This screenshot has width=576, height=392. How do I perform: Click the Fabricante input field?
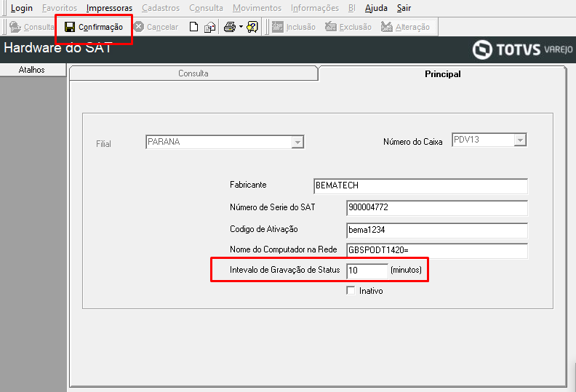pos(420,186)
